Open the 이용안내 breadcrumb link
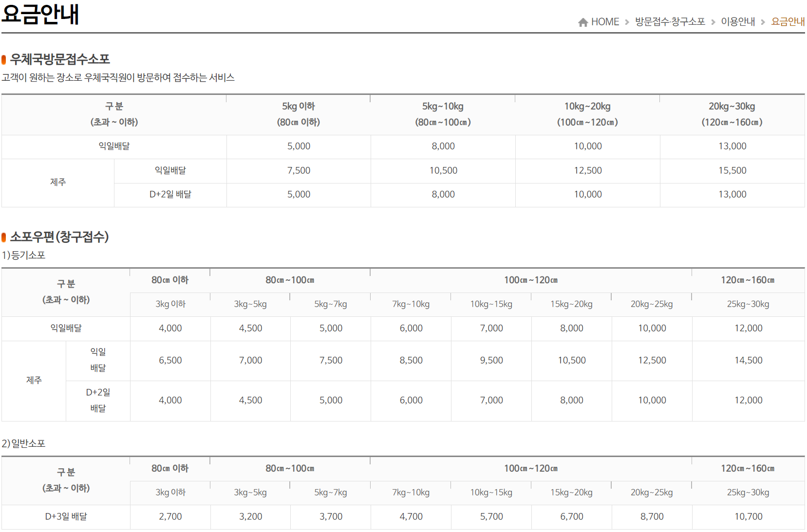 (738, 21)
